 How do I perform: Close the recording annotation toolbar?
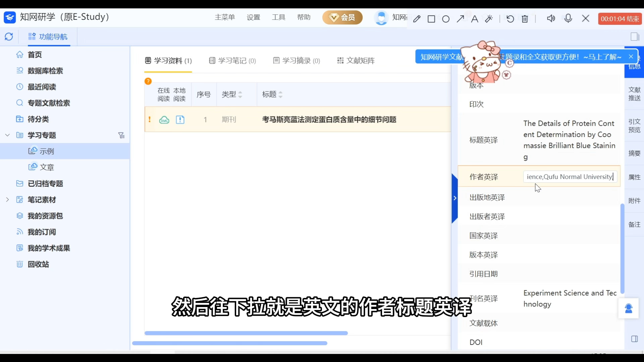[x=586, y=18]
